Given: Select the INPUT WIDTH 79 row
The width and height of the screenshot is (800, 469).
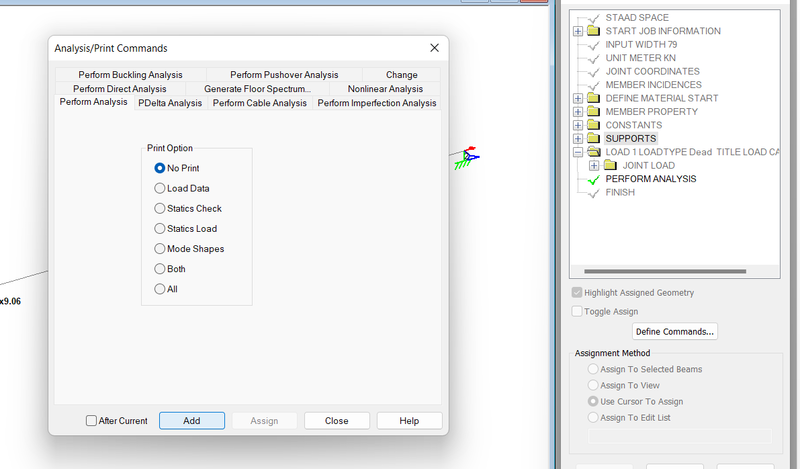Looking at the screenshot, I should 641,44.
